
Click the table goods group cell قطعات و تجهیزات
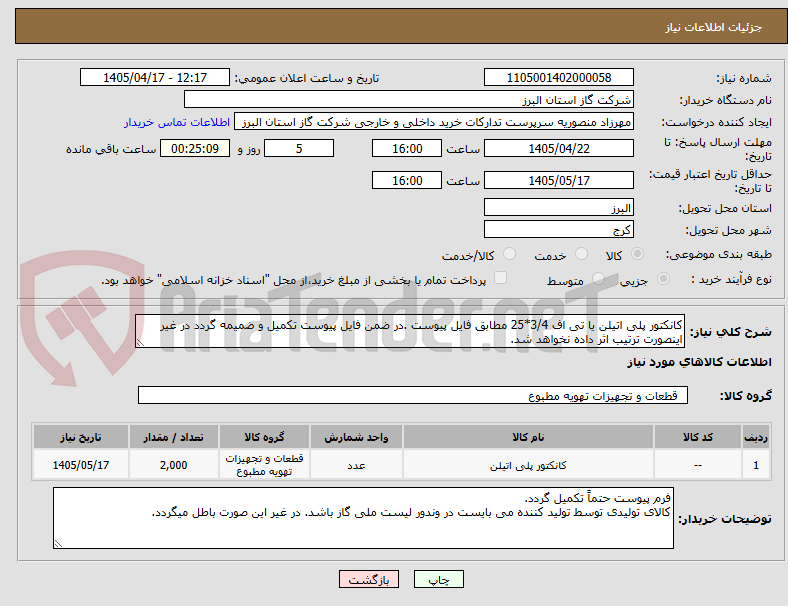pyautogui.click(x=264, y=465)
